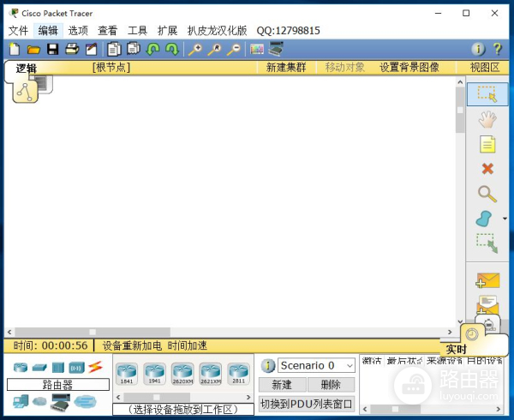Viewport: 514px width, 420px height.
Task: Click 时间加速 in the time bar
Action: [188, 345]
